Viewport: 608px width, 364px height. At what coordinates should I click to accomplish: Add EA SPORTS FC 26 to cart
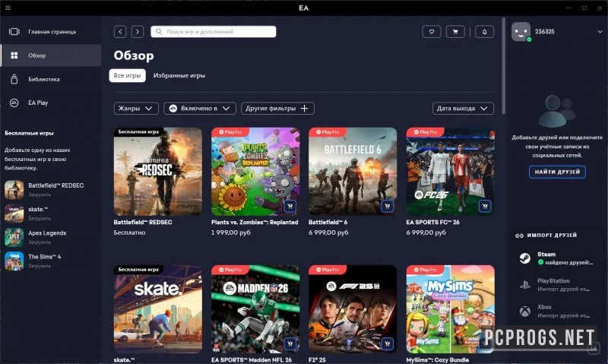point(485,206)
